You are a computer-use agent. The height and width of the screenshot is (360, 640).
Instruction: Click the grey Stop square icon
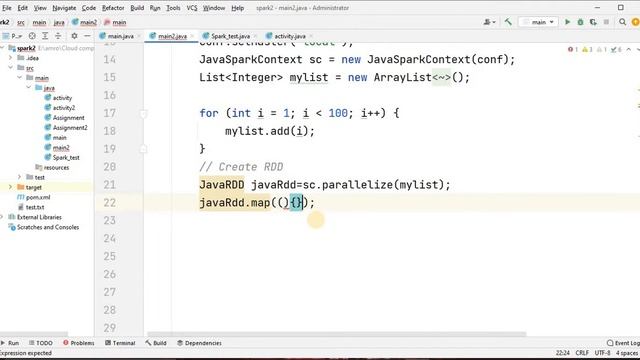606,22
